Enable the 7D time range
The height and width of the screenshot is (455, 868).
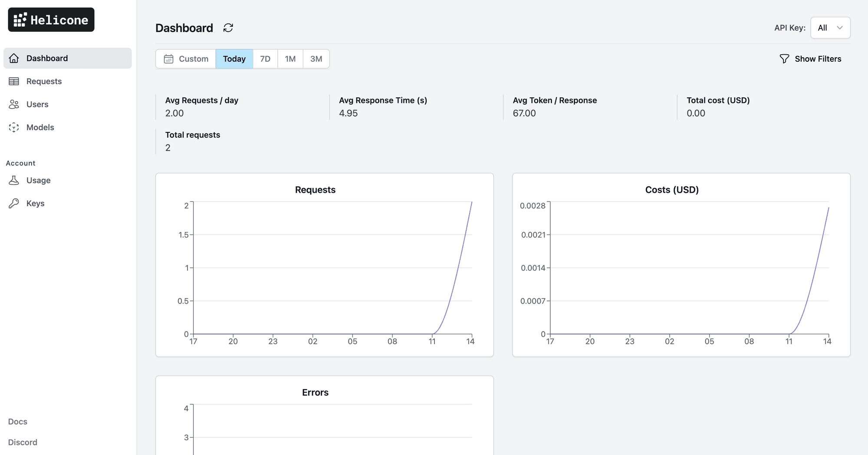(x=265, y=59)
